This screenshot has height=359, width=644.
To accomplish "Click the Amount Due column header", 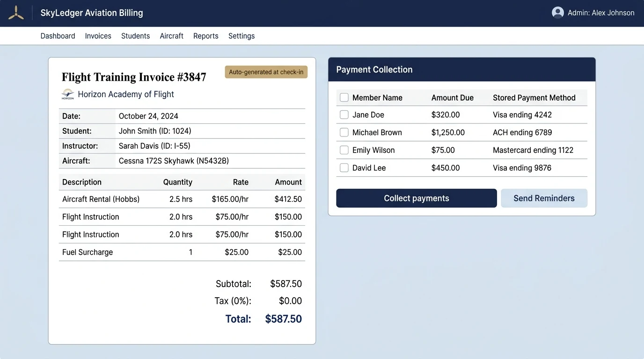I will [x=453, y=98].
